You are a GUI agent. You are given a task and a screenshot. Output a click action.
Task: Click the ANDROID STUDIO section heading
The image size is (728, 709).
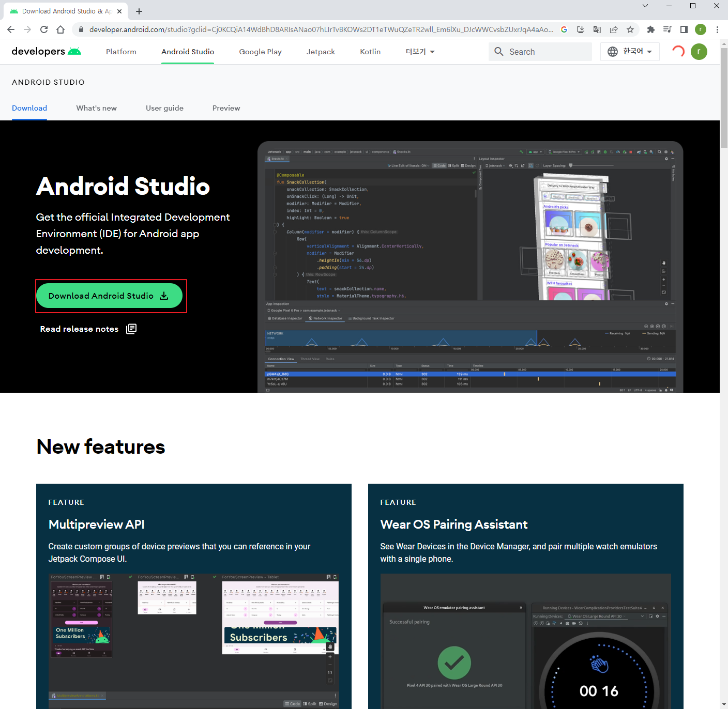coord(48,82)
